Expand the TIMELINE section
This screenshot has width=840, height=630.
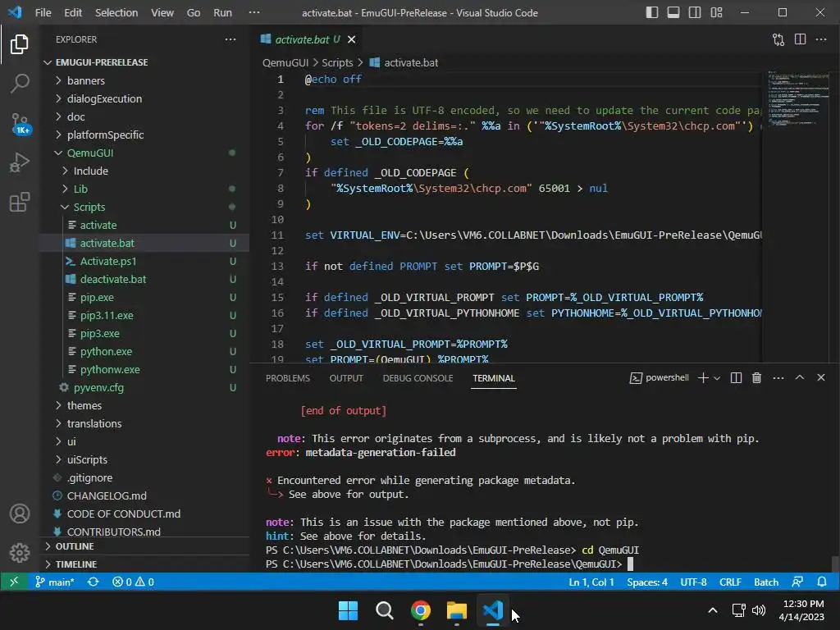146,564
